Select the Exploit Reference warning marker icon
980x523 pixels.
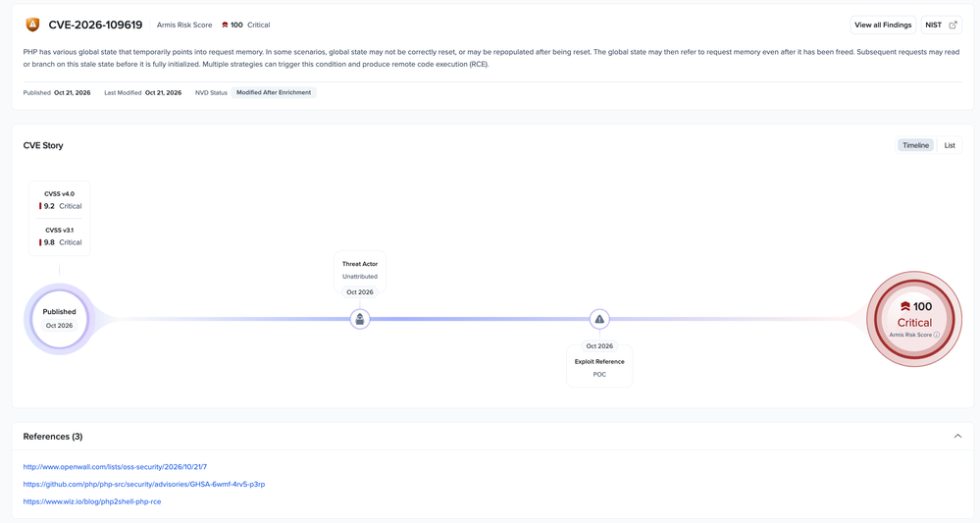[x=599, y=319]
